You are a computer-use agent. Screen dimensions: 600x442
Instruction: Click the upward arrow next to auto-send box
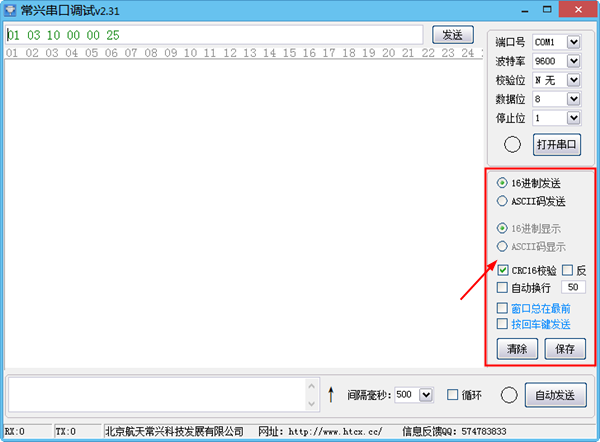331,395
